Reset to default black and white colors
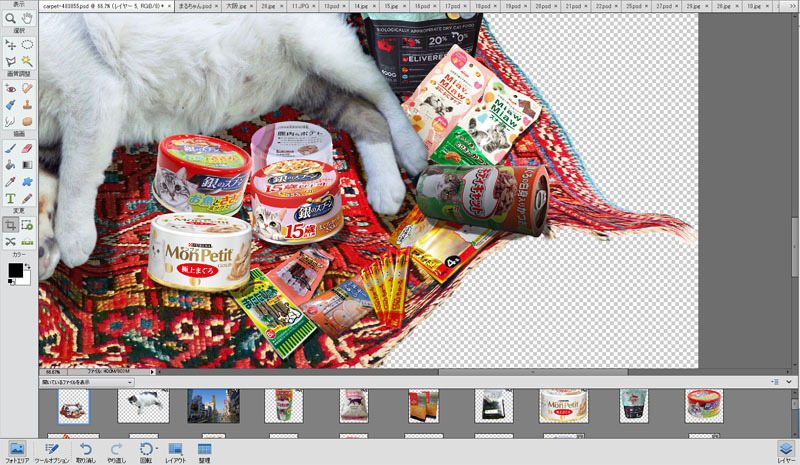 coord(11,282)
